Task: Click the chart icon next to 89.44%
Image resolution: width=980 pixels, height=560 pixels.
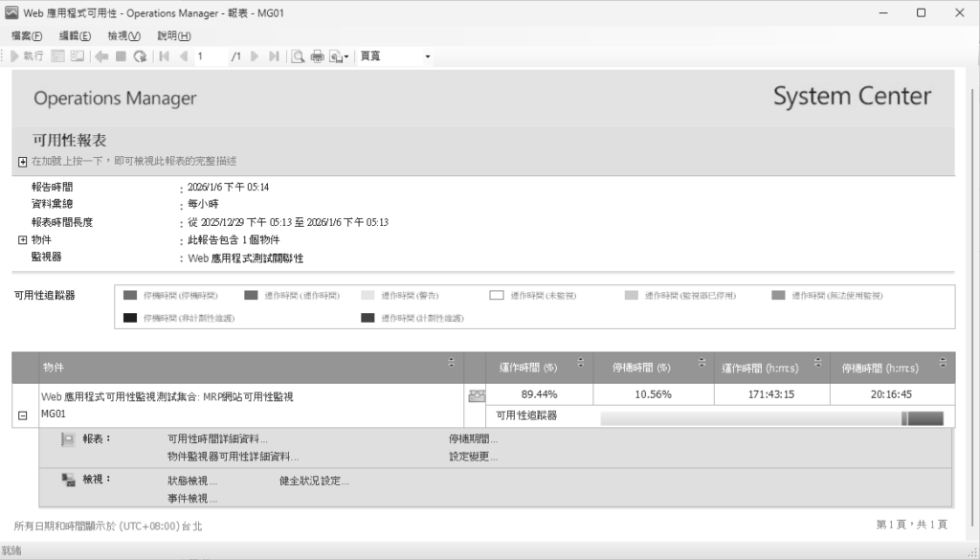Action: coord(477,395)
